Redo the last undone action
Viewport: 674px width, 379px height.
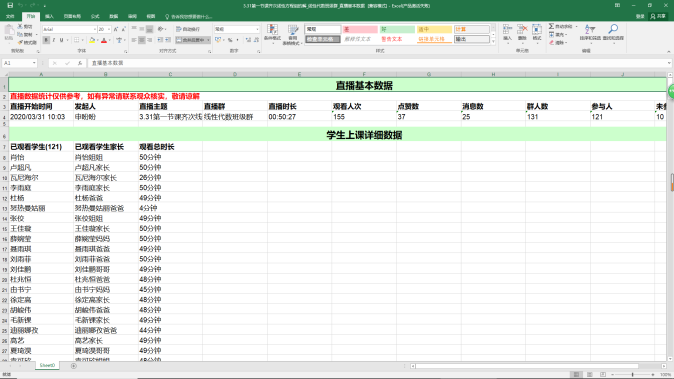33,6
